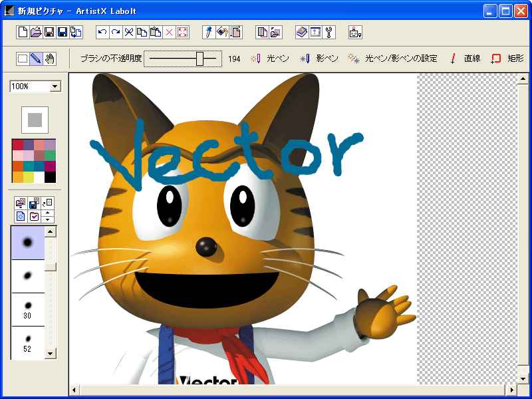Pick the white color swatch
This screenshot has height=399, width=532.
[39, 177]
